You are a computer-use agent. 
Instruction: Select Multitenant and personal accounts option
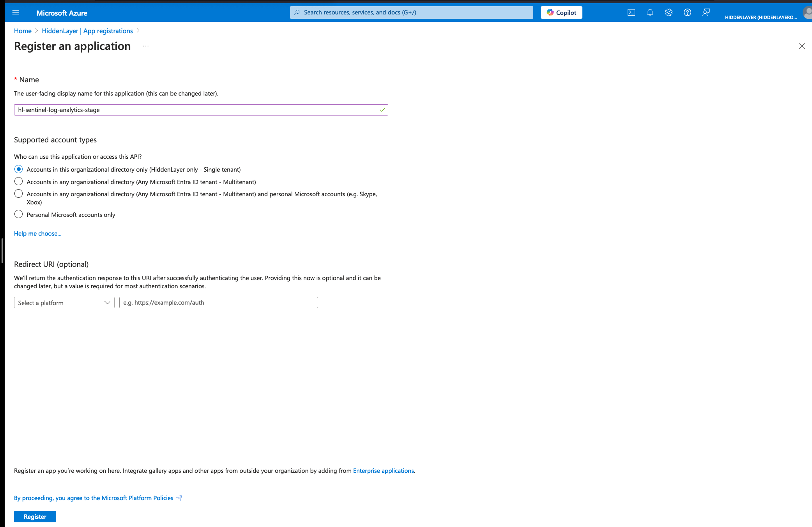pos(18,194)
